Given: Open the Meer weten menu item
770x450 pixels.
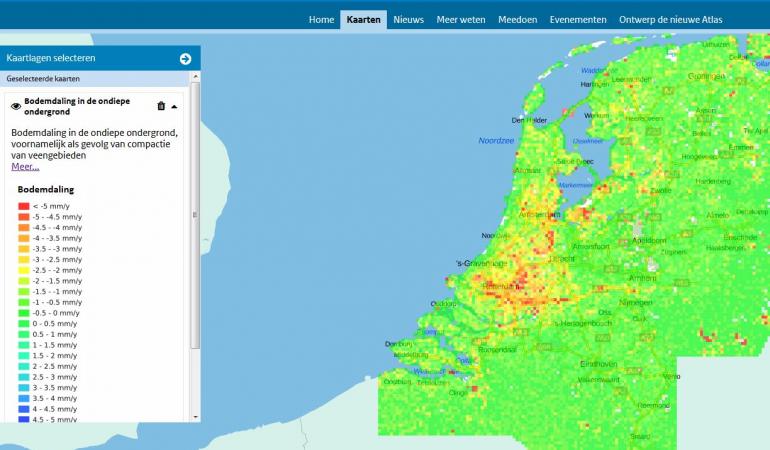Looking at the screenshot, I should 461,20.
